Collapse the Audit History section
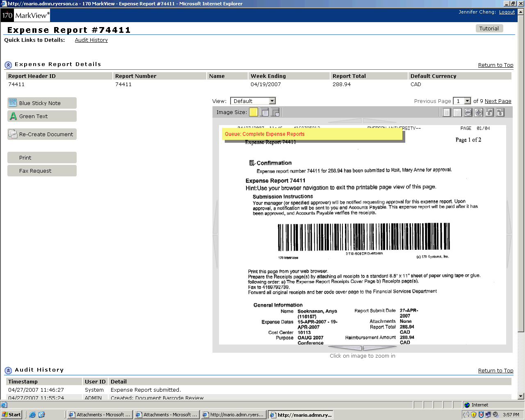525x420 pixels. (8, 370)
